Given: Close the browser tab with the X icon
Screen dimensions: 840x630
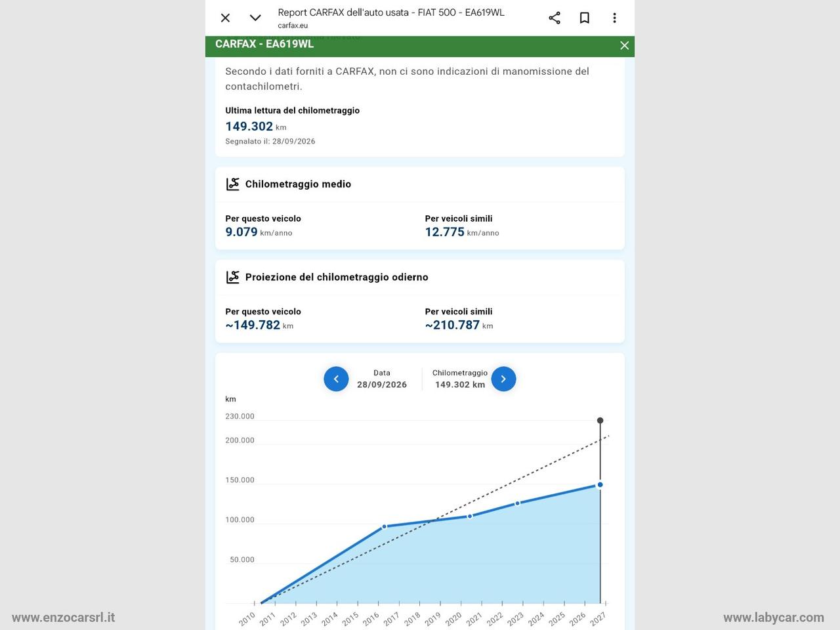Looking at the screenshot, I should coord(225,18).
